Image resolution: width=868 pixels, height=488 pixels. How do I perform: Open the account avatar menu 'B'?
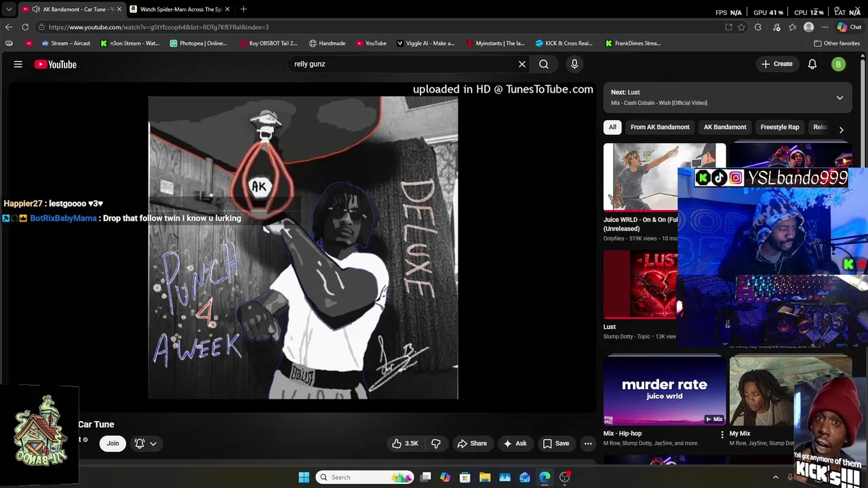pos(838,64)
